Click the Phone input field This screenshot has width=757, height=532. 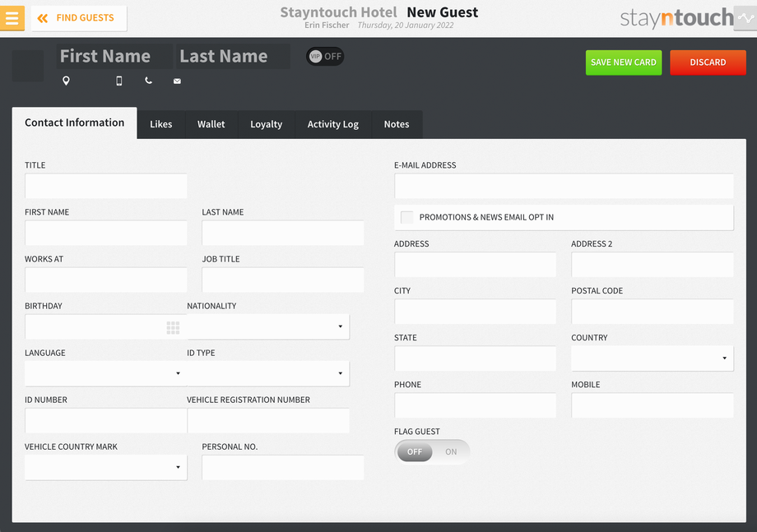point(475,405)
